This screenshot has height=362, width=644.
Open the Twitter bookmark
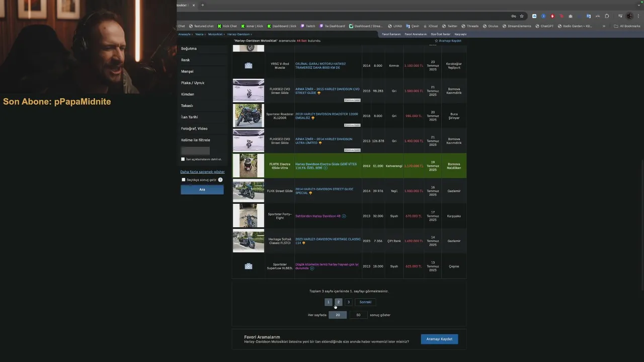(x=450, y=26)
